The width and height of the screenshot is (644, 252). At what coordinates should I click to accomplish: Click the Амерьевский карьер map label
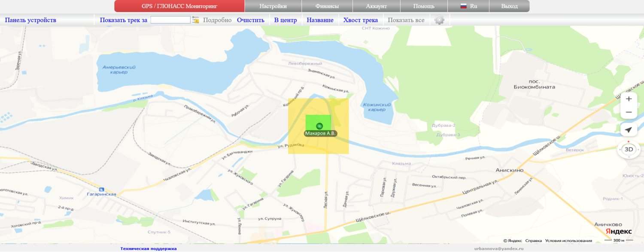[119, 69]
